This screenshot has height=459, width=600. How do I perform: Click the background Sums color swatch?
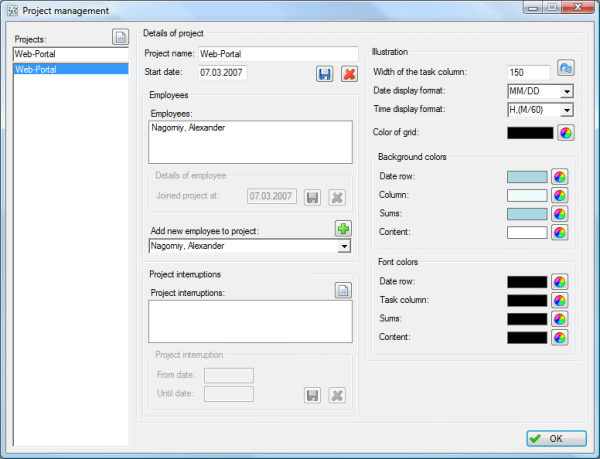[527, 214]
